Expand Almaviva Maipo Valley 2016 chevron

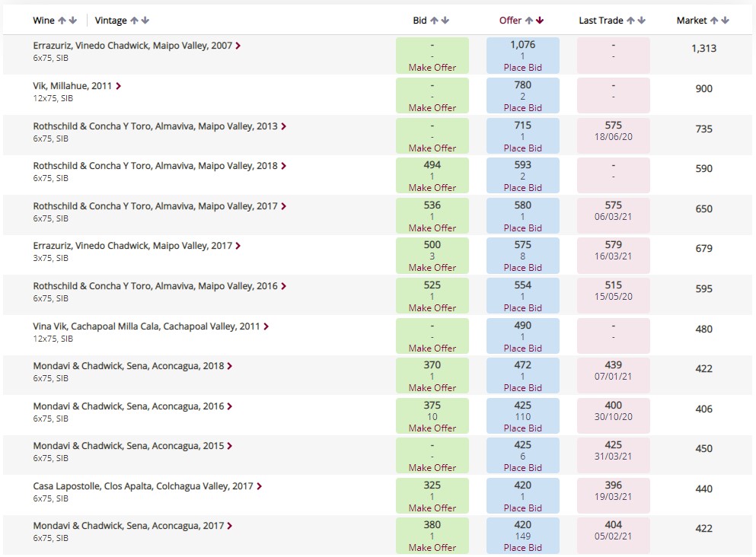(284, 286)
